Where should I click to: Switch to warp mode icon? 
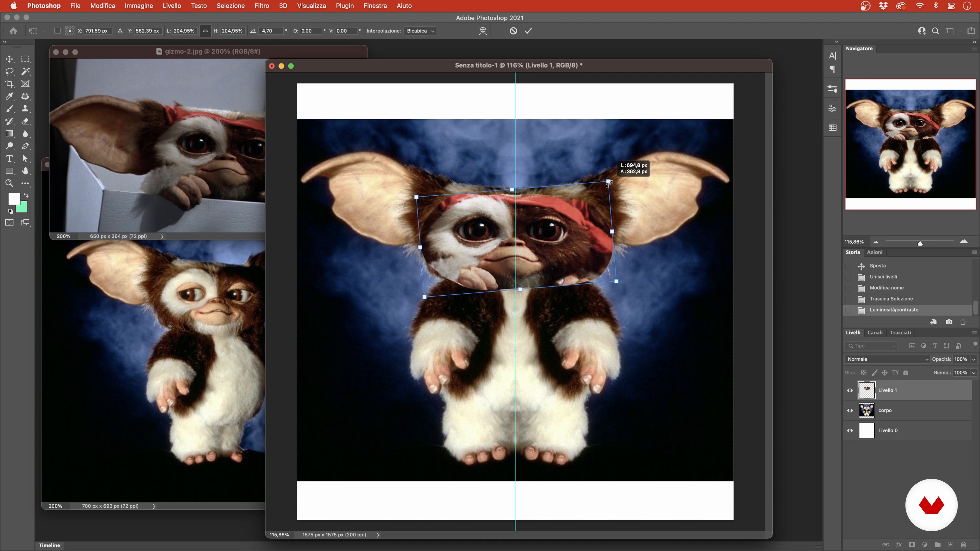pyautogui.click(x=483, y=31)
